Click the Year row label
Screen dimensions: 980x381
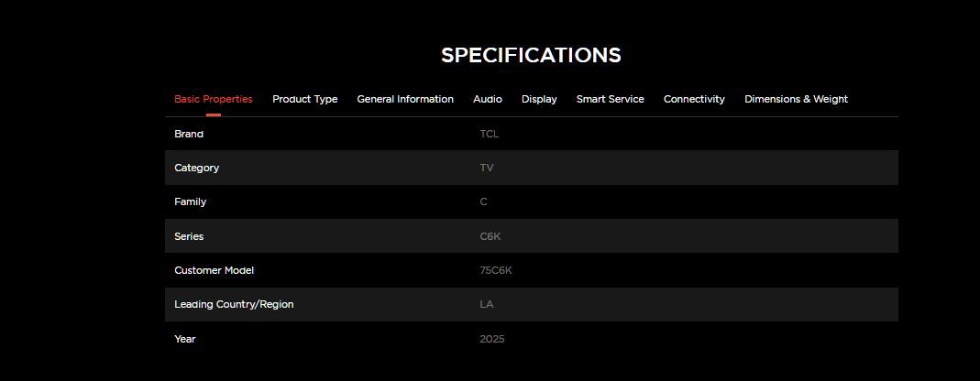click(185, 339)
